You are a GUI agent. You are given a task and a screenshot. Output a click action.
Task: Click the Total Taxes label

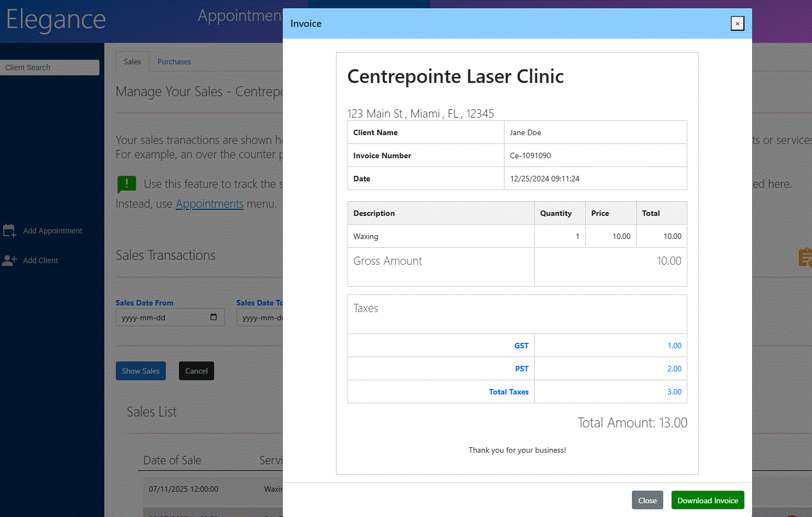508,392
